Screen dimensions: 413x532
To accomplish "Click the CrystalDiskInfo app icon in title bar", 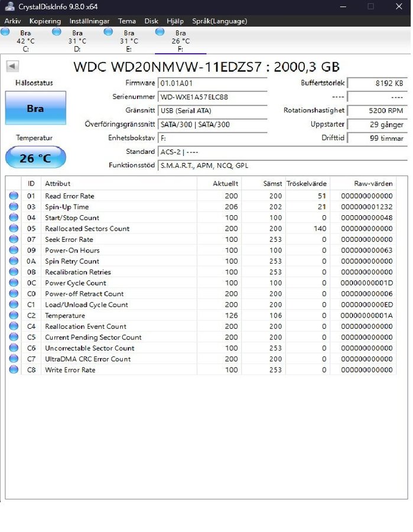I will [x=8, y=7].
